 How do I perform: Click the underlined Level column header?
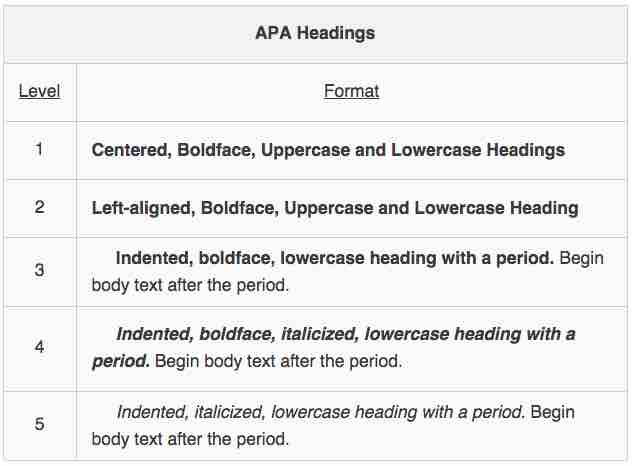click(39, 91)
